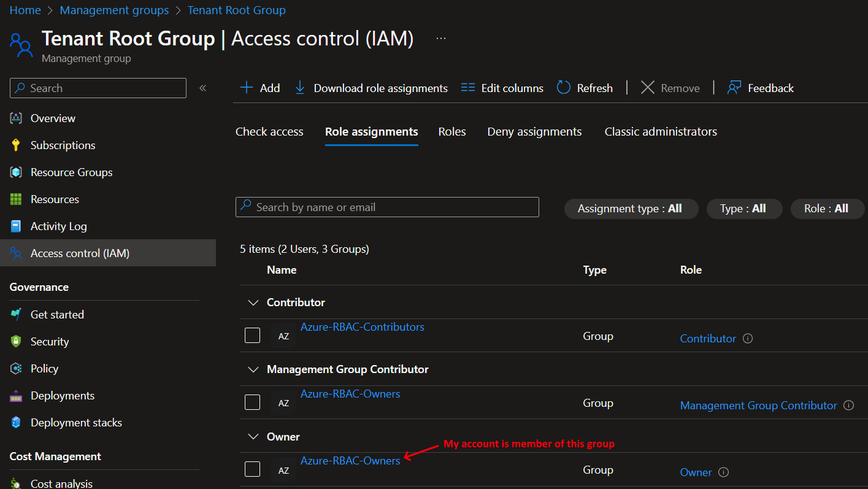This screenshot has height=489, width=868.
Task: Click the Feedback button label
Action: (x=771, y=88)
